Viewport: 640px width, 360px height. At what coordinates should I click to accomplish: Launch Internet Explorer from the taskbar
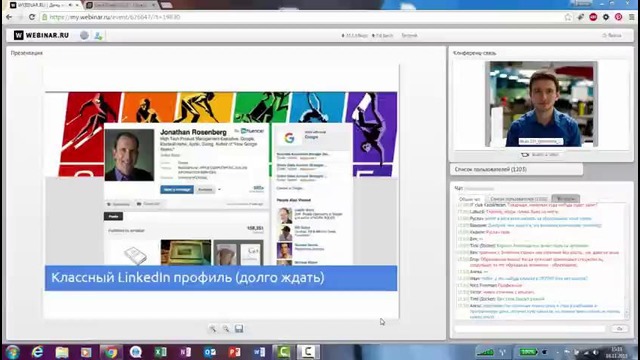point(37,352)
